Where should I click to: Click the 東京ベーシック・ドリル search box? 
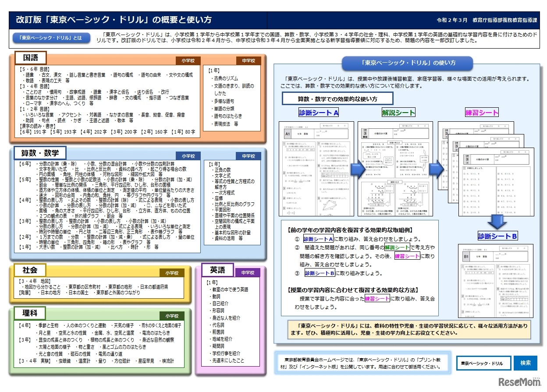click(x=484, y=363)
